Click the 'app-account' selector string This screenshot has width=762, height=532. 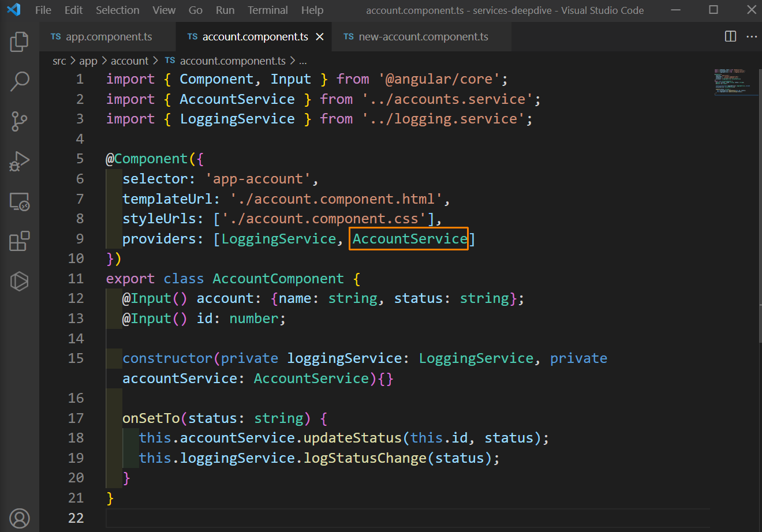point(258,179)
